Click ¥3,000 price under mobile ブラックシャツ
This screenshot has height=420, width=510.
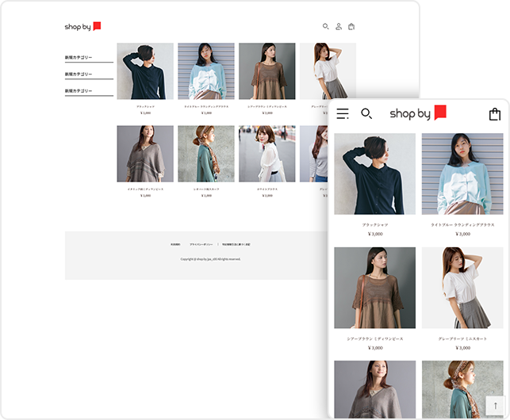tap(375, 234)
